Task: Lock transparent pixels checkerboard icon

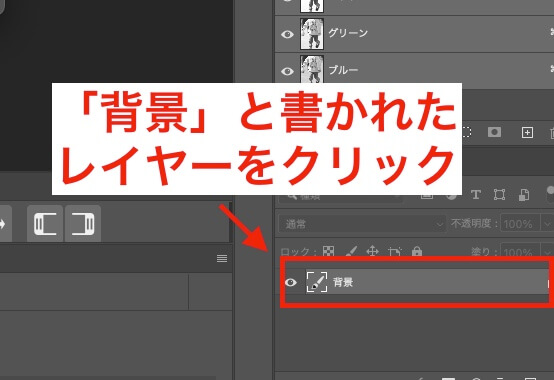Action: [x=329, y=251]
